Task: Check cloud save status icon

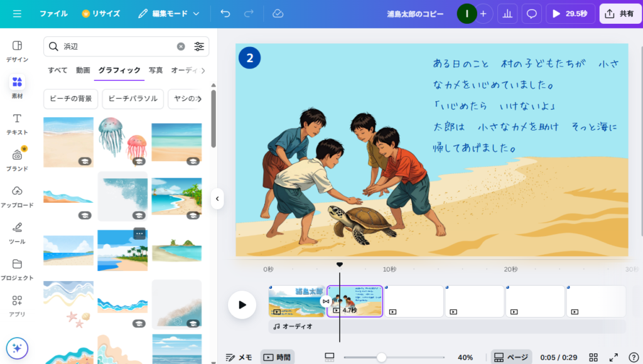Action: click(x=278, y=14)
